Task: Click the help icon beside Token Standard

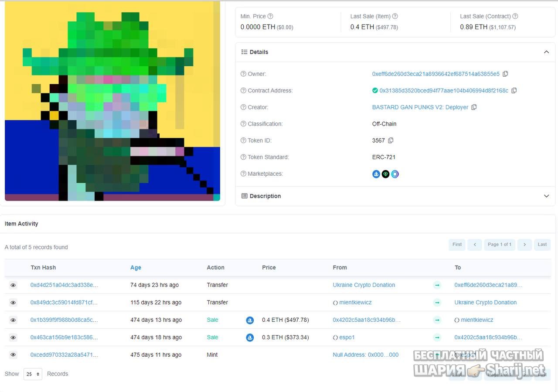Action: (243, 157)
